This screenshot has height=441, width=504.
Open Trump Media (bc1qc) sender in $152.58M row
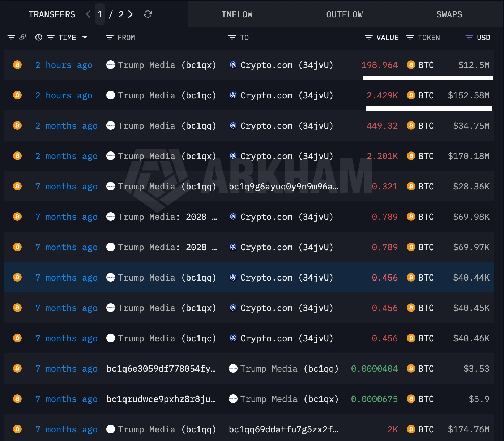[x=167, y=95]
